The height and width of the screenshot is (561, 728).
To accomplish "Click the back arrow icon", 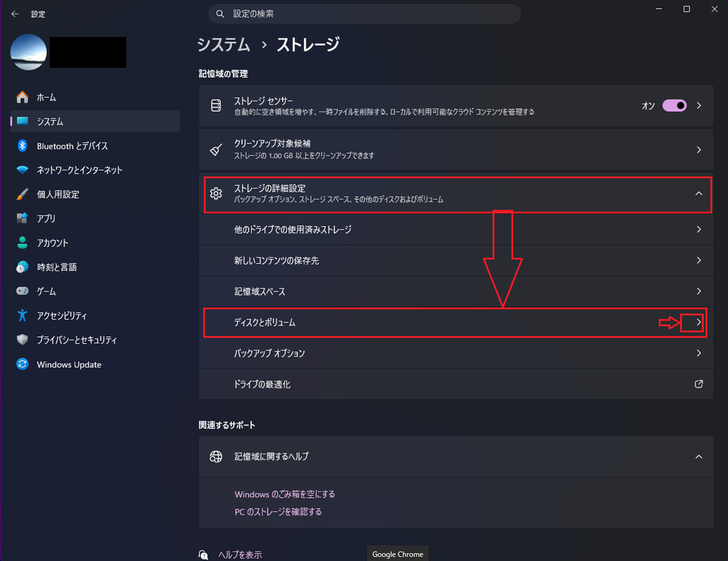I will coord(15,14).
